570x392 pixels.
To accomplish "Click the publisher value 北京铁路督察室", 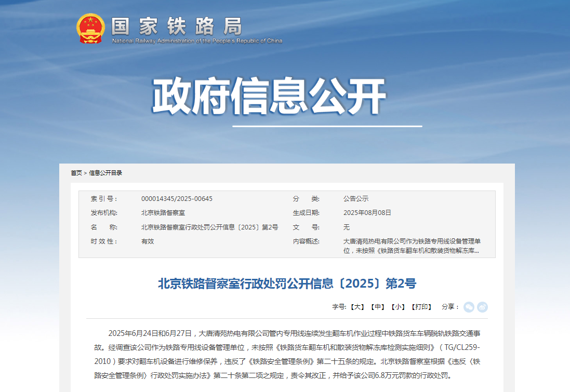I will click(x=163, y=213).
